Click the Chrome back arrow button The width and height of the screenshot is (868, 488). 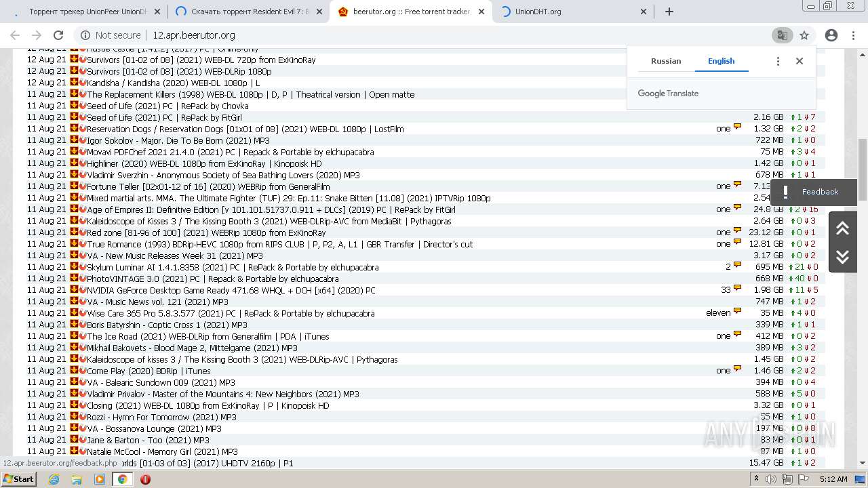(x=15, y=35)
